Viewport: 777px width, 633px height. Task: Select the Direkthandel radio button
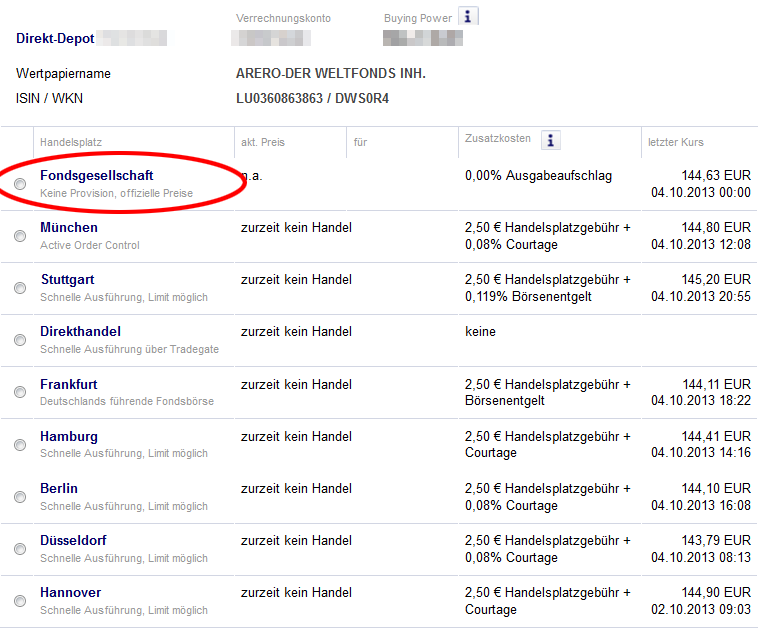tap(20, 340)
